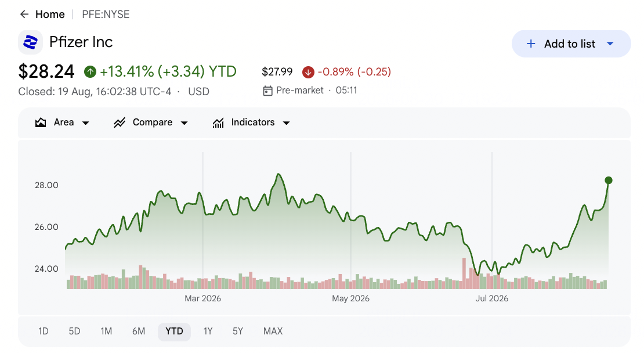644x353 pixels.
Task: Click the pre-market calendar icon
Action: coord(268,91)
